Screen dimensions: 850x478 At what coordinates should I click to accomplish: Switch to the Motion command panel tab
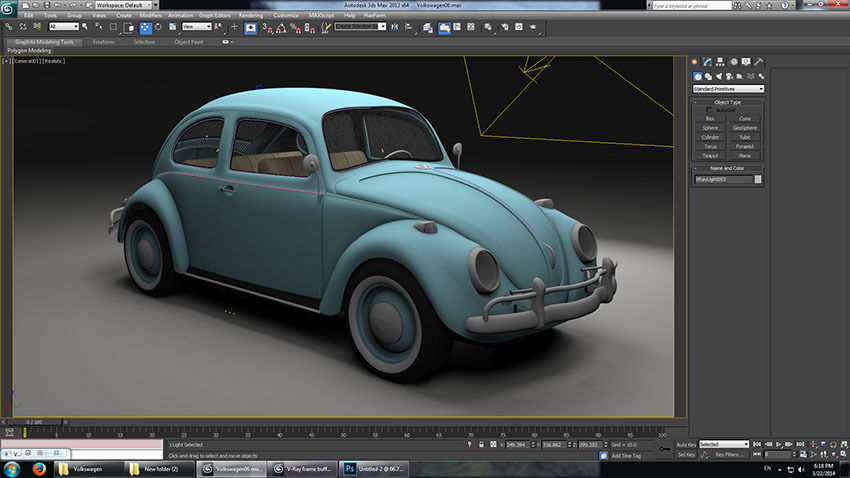pyautogui.click(x=733, y=62)
